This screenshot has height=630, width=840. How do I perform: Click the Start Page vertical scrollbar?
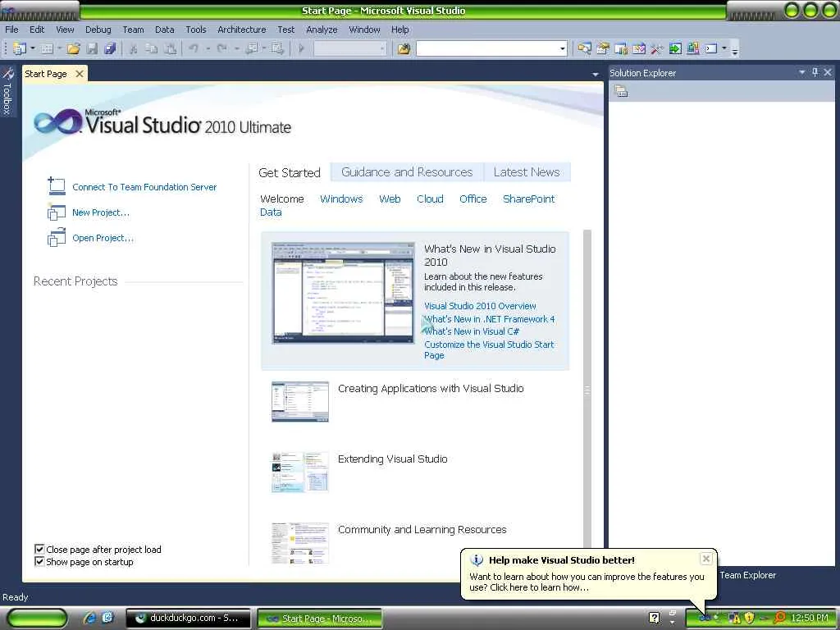click(587, 390)
